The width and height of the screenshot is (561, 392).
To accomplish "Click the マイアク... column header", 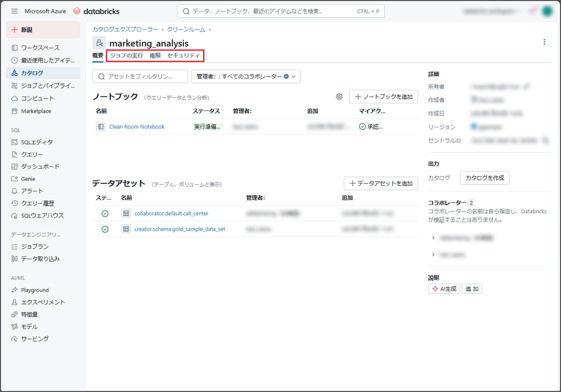I will (x=372, y=111).
